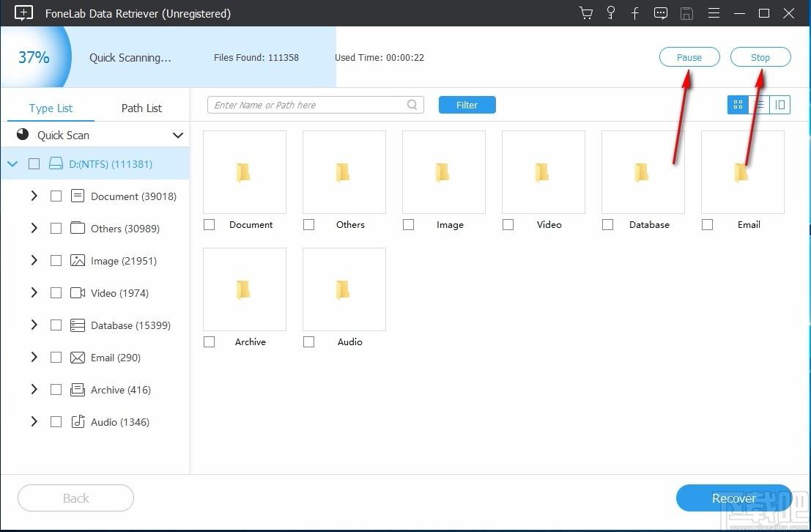Image resolution: width=811 pixels, height=532 pixels.
Task: Click the Database type icon in sidebar
Action: pos(78,325)
